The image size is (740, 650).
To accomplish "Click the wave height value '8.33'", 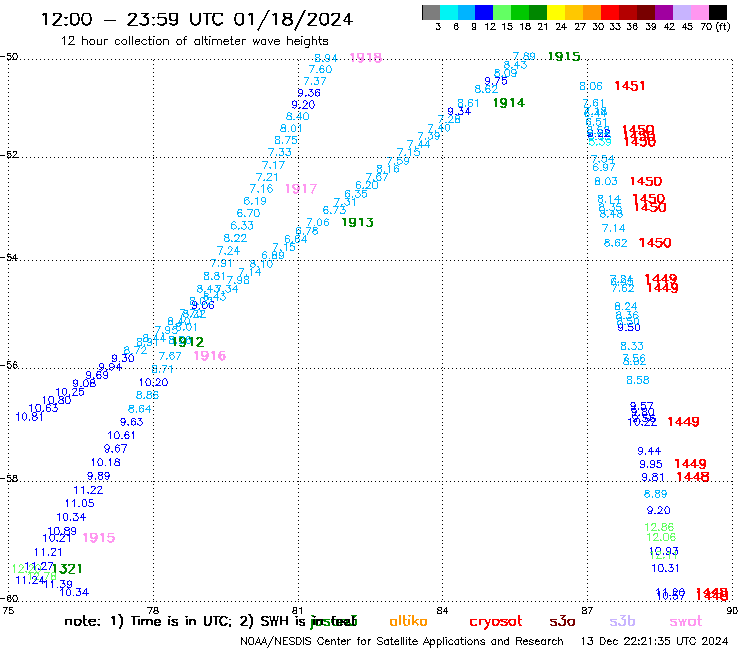I will pos(632,346).
